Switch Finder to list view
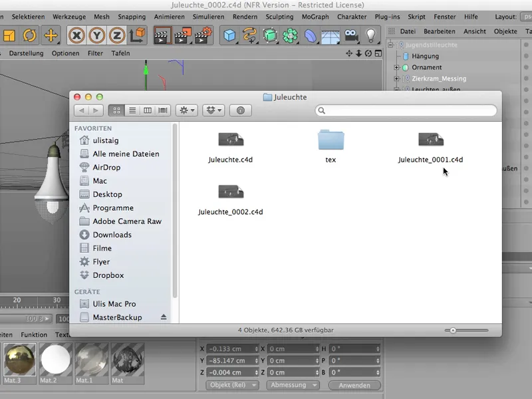The height and width of the screenshot is (399, 532). (x=132, y=110)
